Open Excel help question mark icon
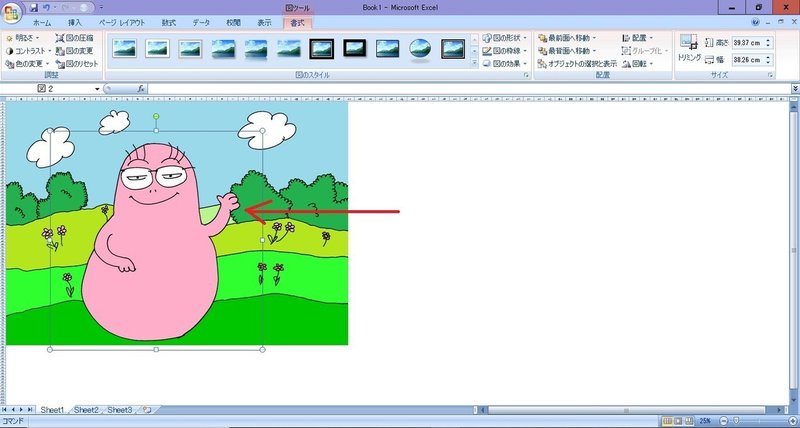The height and width of the screenshot is (428, 800). [x=756, y=22]
